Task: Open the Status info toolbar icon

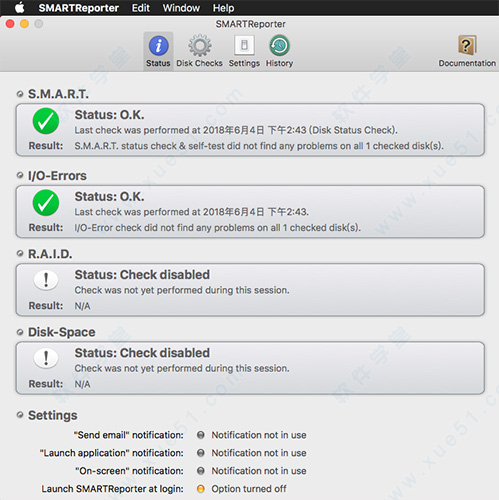Action: pos(158,46)
